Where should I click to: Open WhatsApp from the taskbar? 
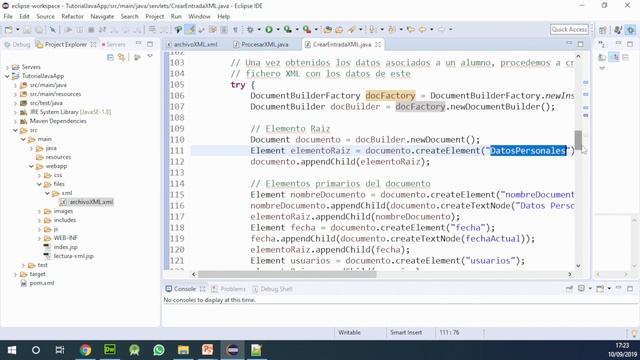point(159,350)
